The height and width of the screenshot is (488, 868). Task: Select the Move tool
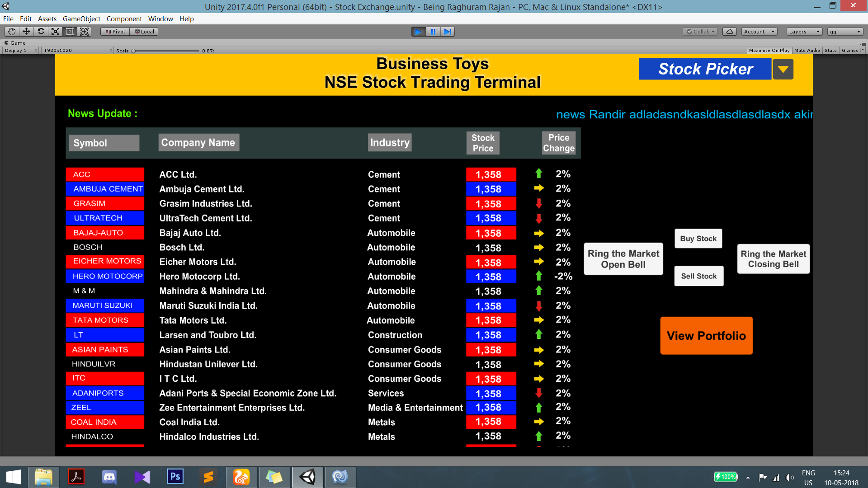(x=26, y=32)
